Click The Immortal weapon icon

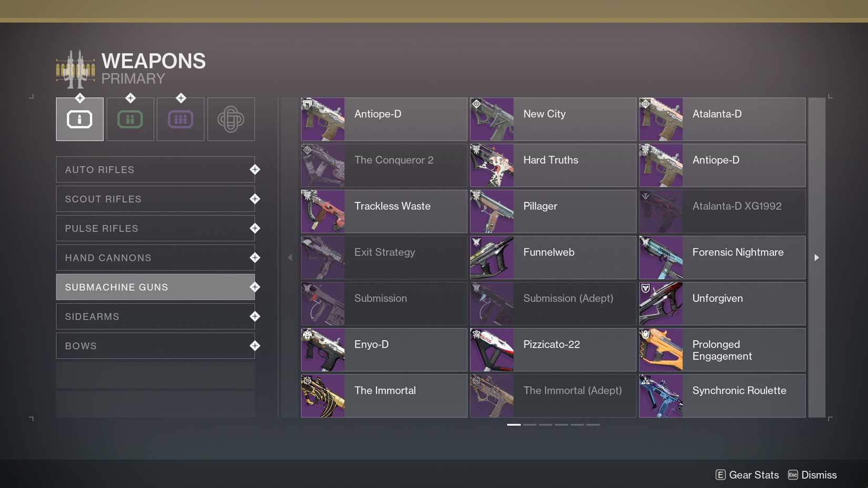point(323,396)
